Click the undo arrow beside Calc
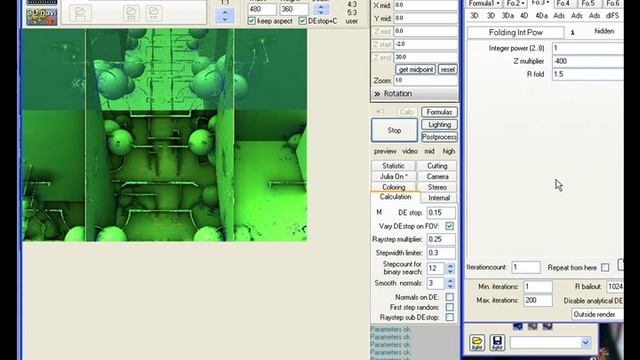 pos(380,111)
